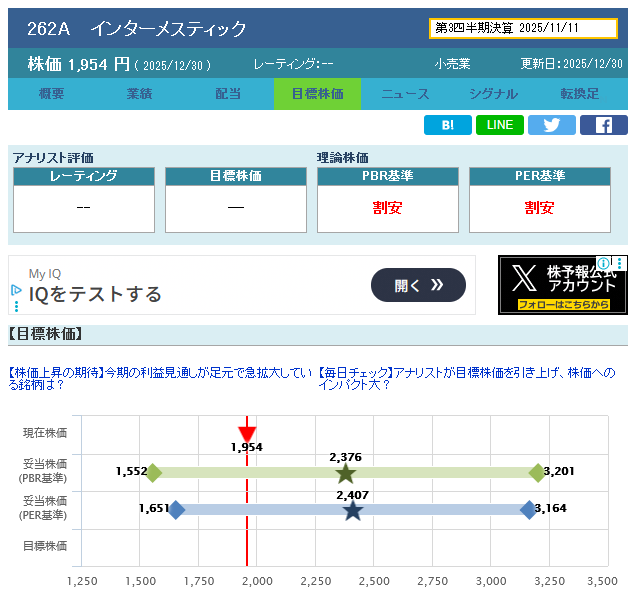The image size is (642, 597).
Task: Click the red current price triangle marker
Action: (247, 432)
